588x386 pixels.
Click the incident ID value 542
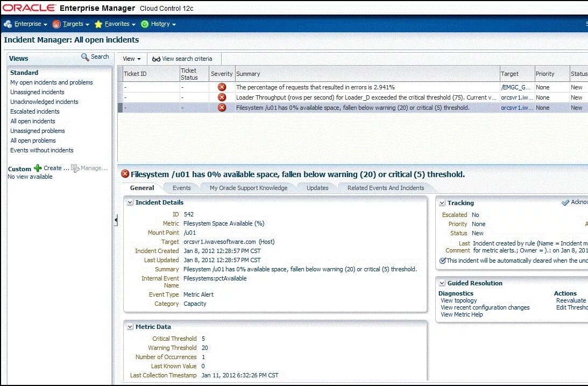189,214
